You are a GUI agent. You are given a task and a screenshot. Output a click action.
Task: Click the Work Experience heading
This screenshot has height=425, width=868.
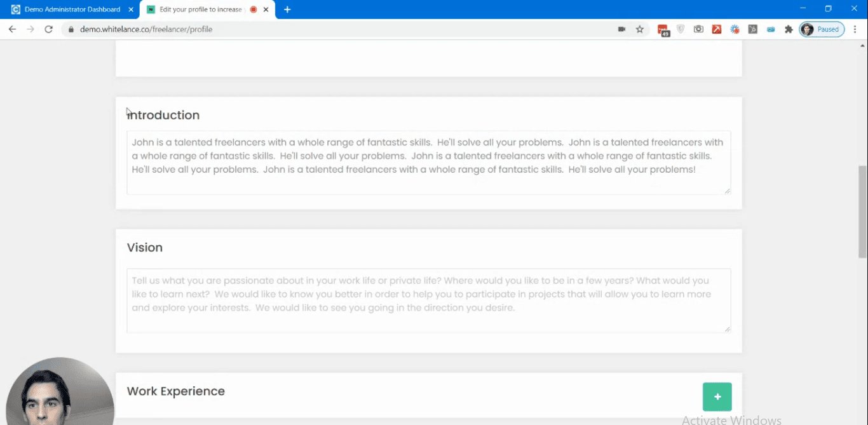click(x=176, y=391)
